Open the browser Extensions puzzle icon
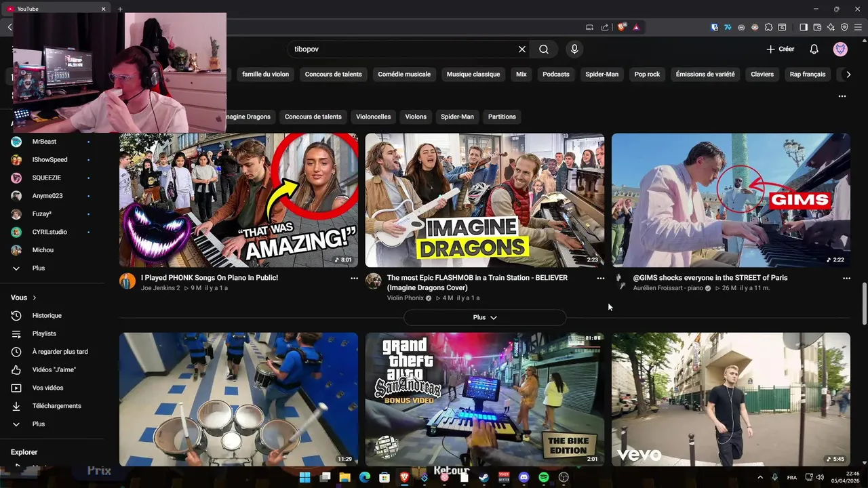This screenshot has height=488, width=868. pos(768,27)
